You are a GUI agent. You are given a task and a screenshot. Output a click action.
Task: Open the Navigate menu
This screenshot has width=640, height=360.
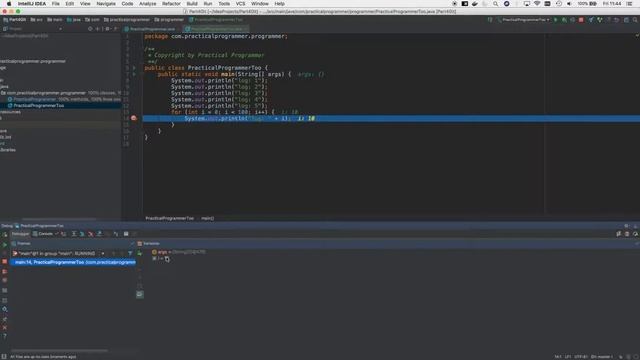coord(106,4)
